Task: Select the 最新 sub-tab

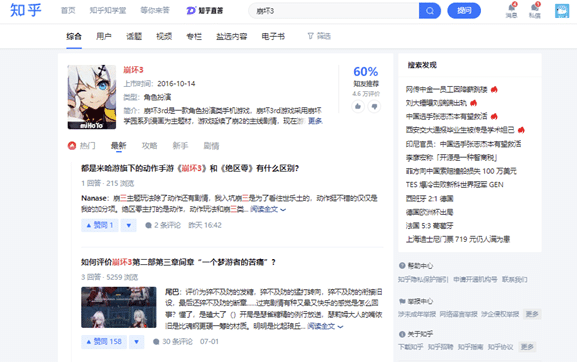Action: pyautogui.click(x=118, y=146)
